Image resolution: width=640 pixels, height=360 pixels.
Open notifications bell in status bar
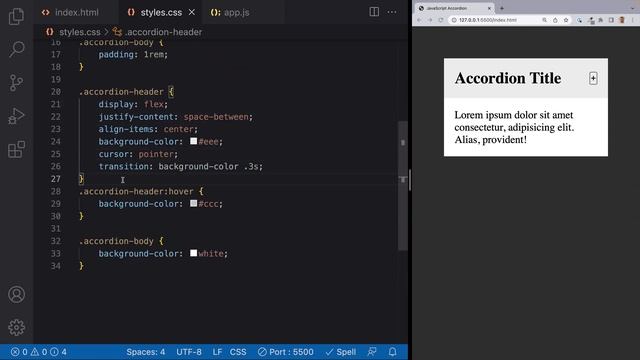coord(392,352)
